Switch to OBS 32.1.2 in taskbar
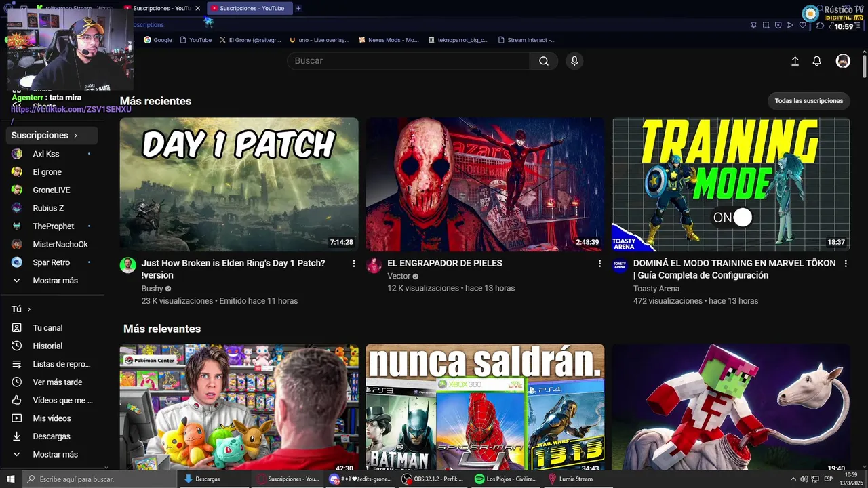This screenshot has height=488, width=868. (433, 479)
